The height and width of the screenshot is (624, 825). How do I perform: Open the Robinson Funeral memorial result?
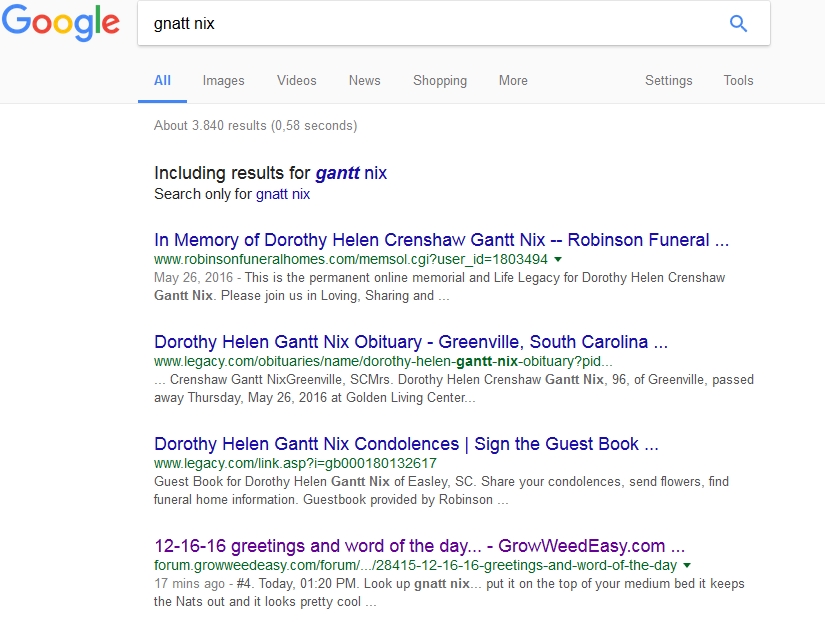point(441,240)
